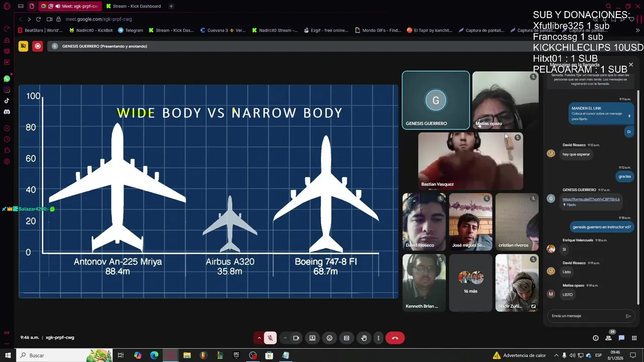This screenshot has height=362, width=644.
Task: Toggle the chat panel icon
Action: click(x=621, y=338)
